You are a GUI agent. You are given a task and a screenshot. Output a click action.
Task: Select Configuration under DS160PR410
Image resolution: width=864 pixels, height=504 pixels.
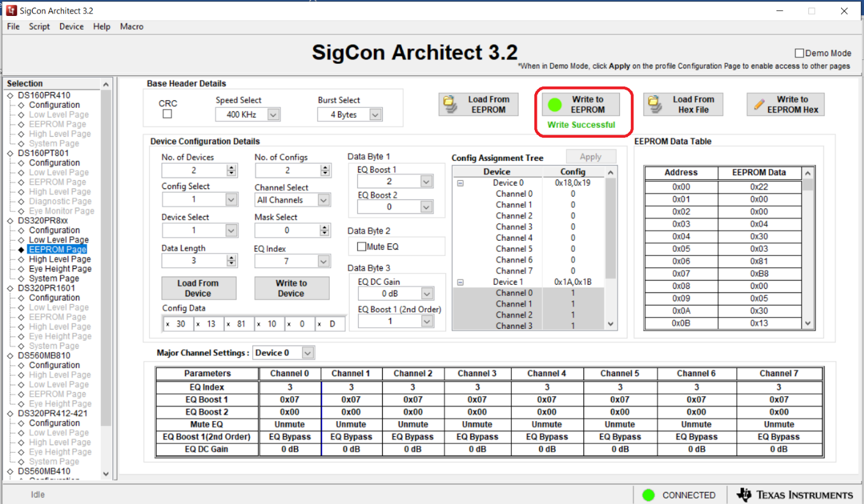pyautogui.click(x=54, y=105)
